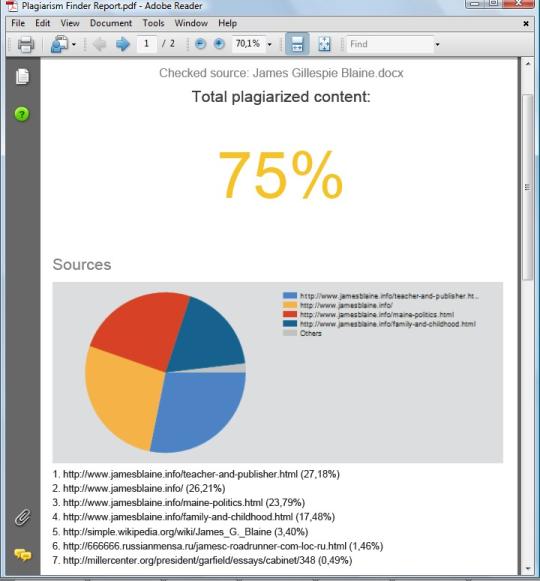540x581 pixels.
Task: Click the red pie slice
Action: [145, 330]
